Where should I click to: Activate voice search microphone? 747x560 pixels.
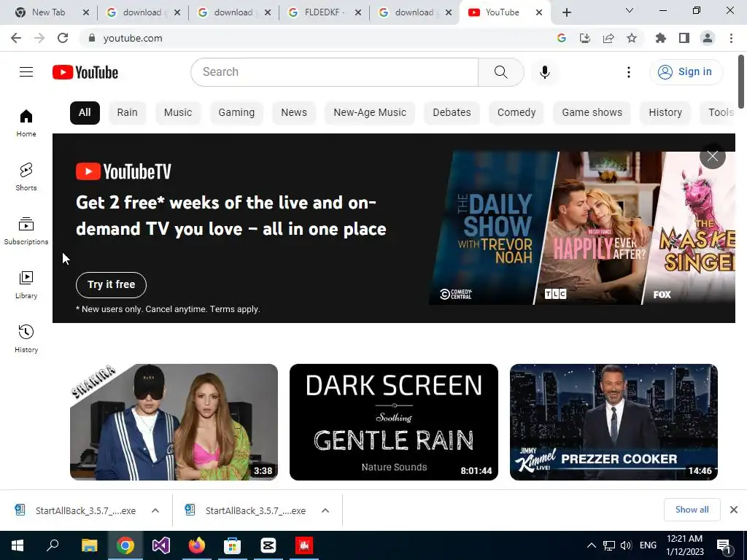544,72
